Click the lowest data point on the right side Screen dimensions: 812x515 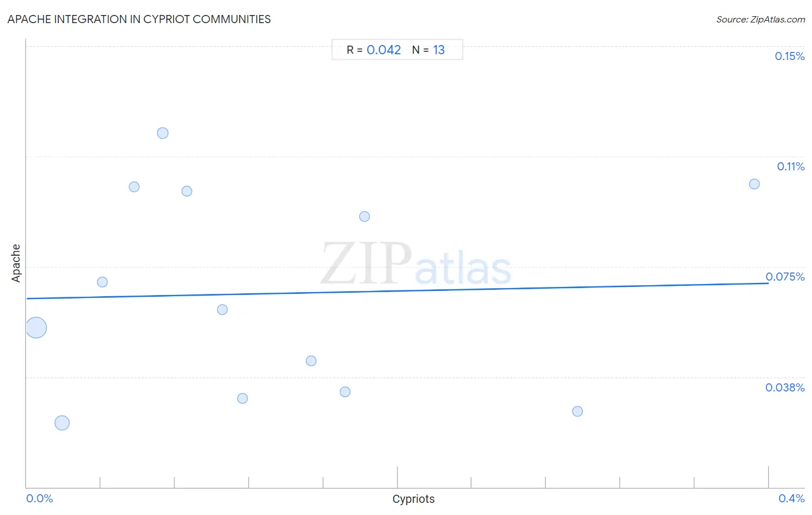click(578, 412)
